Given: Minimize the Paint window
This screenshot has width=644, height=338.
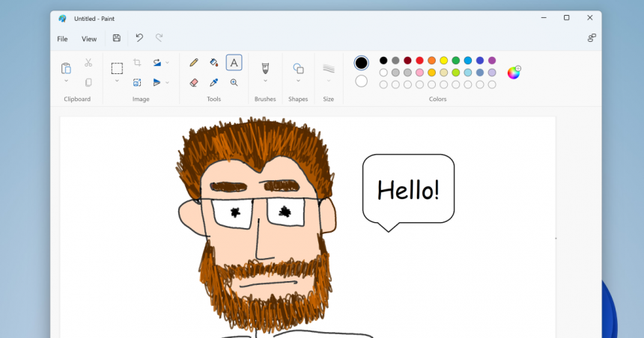Looking at the screenshot, I should 544,18.
